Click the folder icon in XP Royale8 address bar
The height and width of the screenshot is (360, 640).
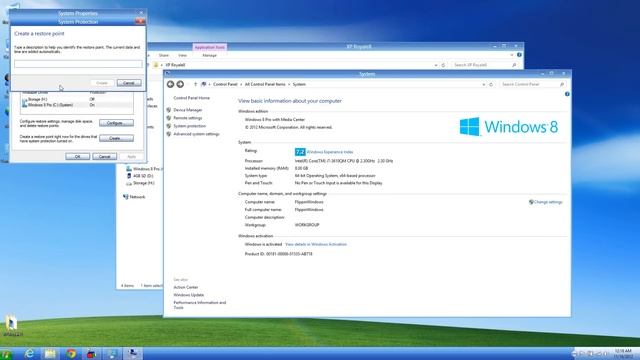point(156,65)
